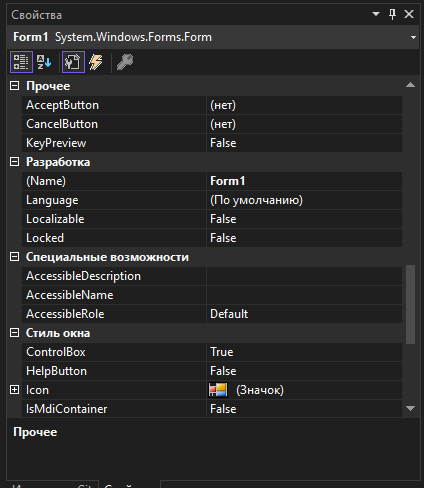The height and width of the screenshot is (488, 424).
Task: Click the Icon property thumbnail image
Action: click(218, 390)
